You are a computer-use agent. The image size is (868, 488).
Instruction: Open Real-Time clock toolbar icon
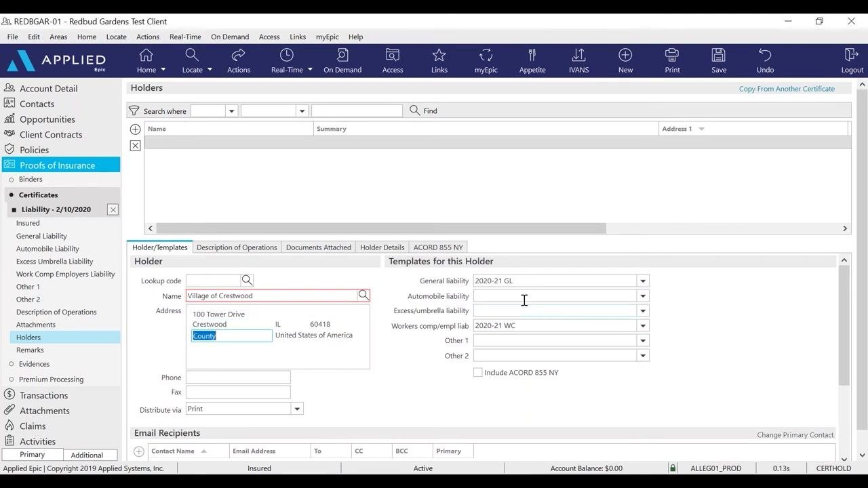click(287, 55)
